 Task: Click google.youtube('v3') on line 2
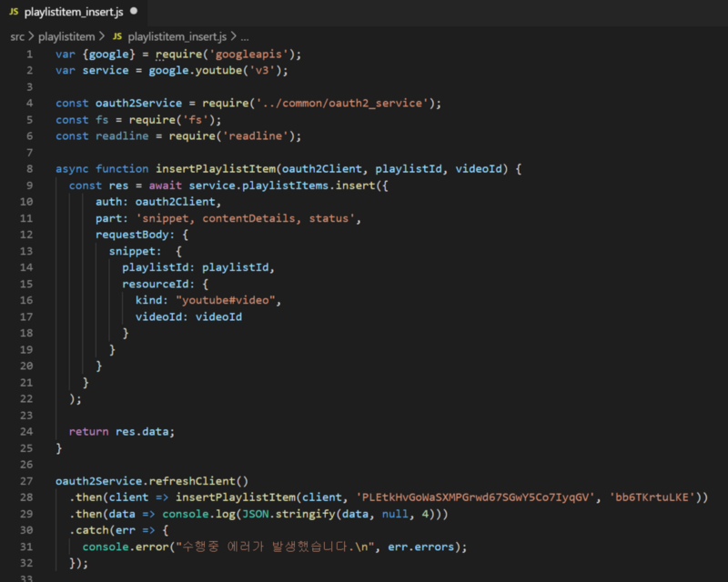[215, 71]
